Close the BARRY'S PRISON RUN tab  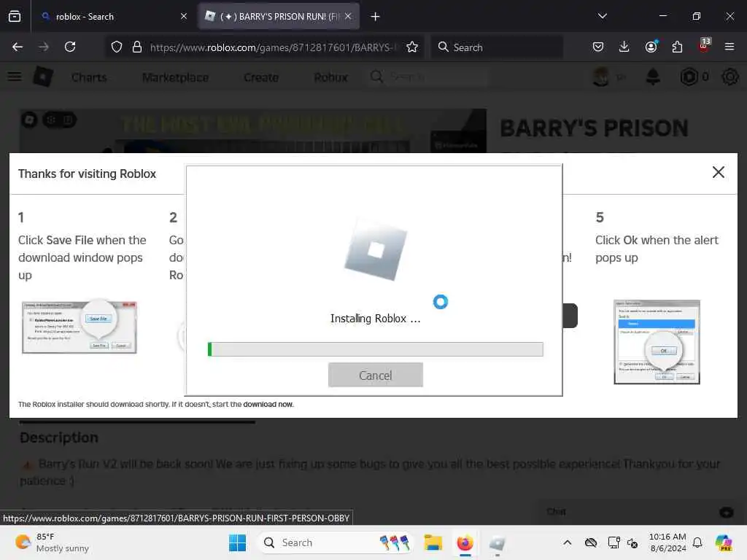tap(348, 16)
